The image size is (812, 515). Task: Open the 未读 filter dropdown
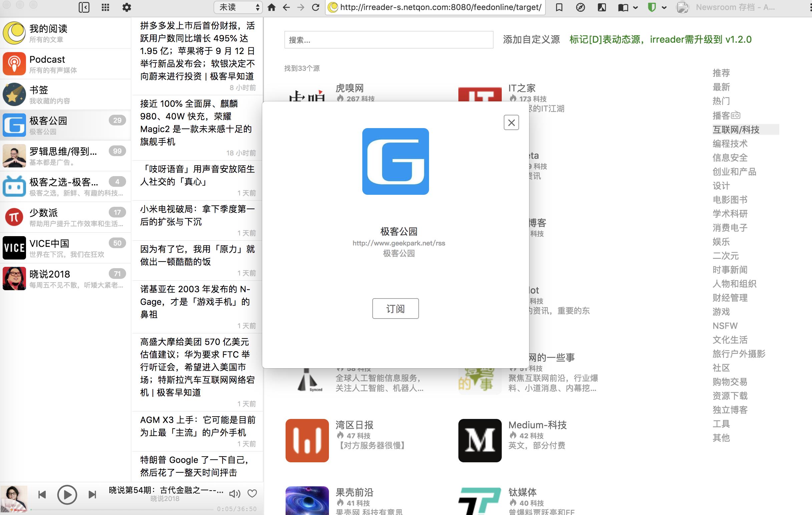238,7
